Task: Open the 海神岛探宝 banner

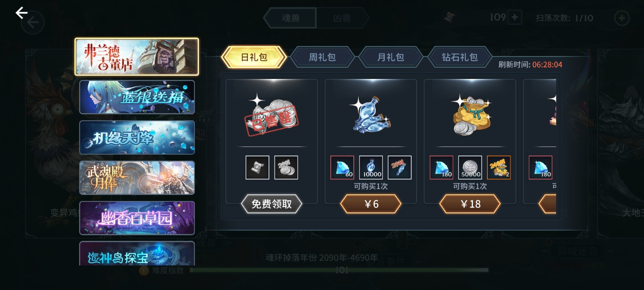Action: 137,253
